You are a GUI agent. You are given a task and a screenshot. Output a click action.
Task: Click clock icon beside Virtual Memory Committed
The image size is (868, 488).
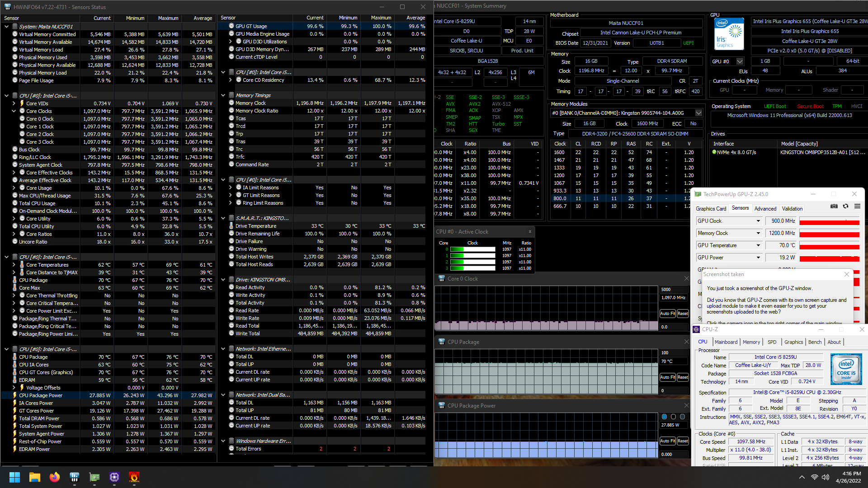pyautogui.click(x=15, y=34)
